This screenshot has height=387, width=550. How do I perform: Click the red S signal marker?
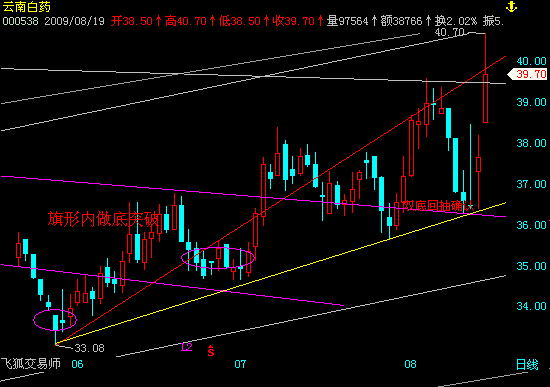210,351
